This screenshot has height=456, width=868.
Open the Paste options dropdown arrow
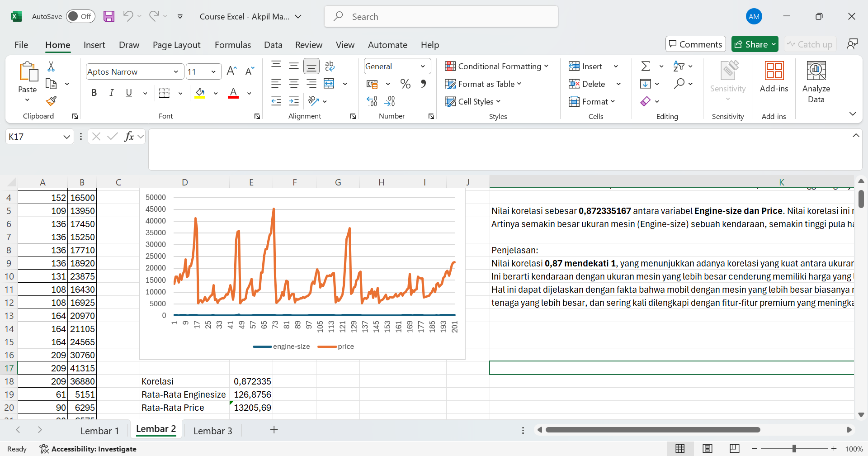(27, 100)
